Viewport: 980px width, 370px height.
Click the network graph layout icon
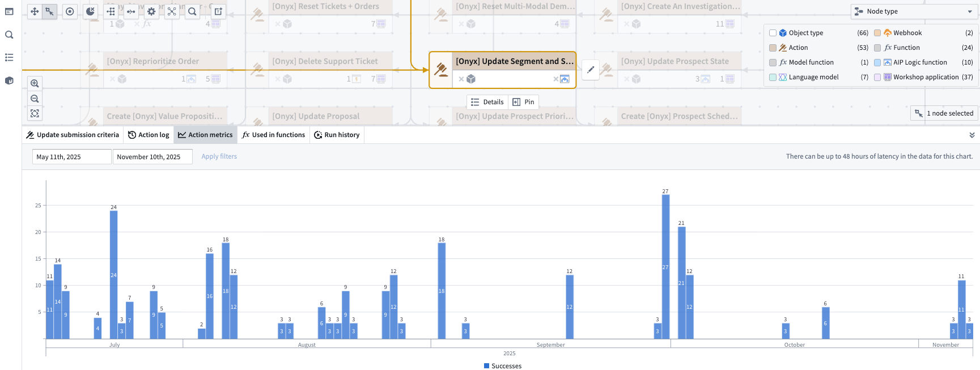pos(172,11)
